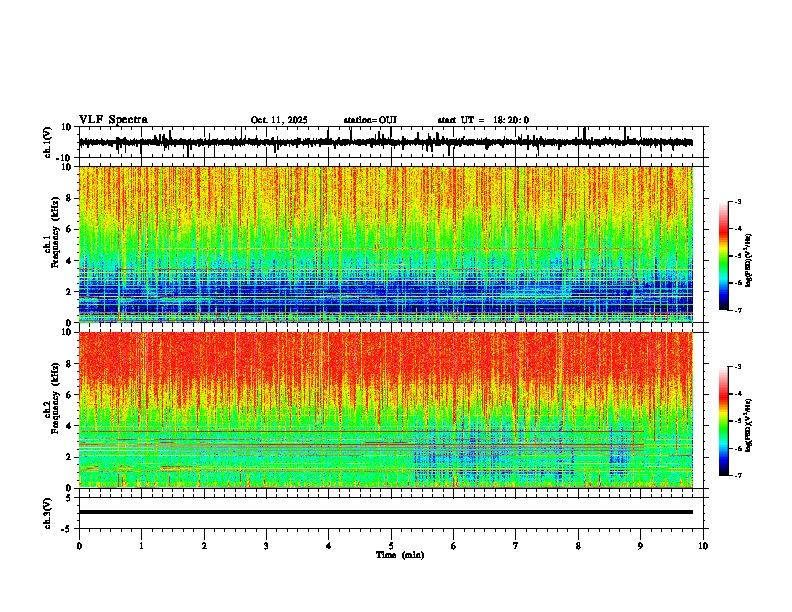Click time axis tick label "6"

click(453, 546)
